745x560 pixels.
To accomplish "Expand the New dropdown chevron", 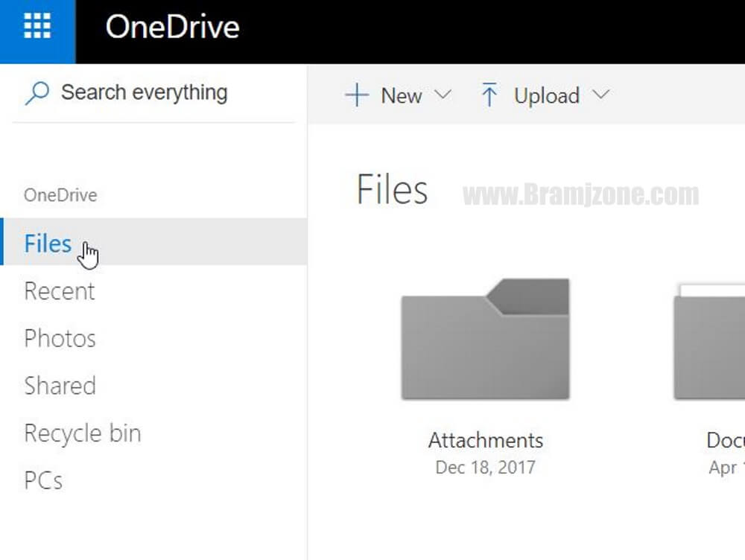I will [x=443, y=95].
